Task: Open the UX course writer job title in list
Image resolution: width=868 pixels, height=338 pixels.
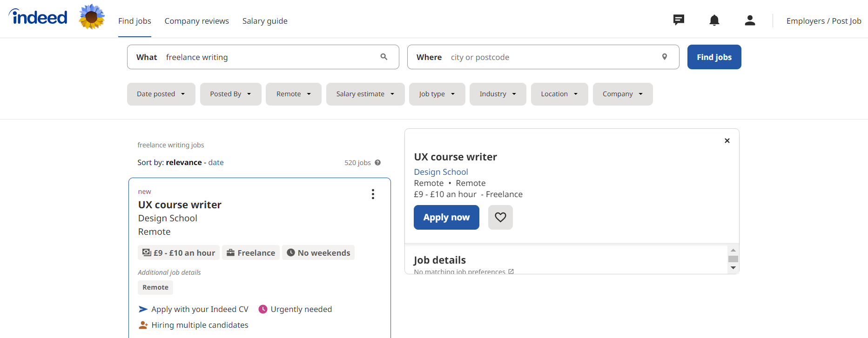Action: coord(180,205)
